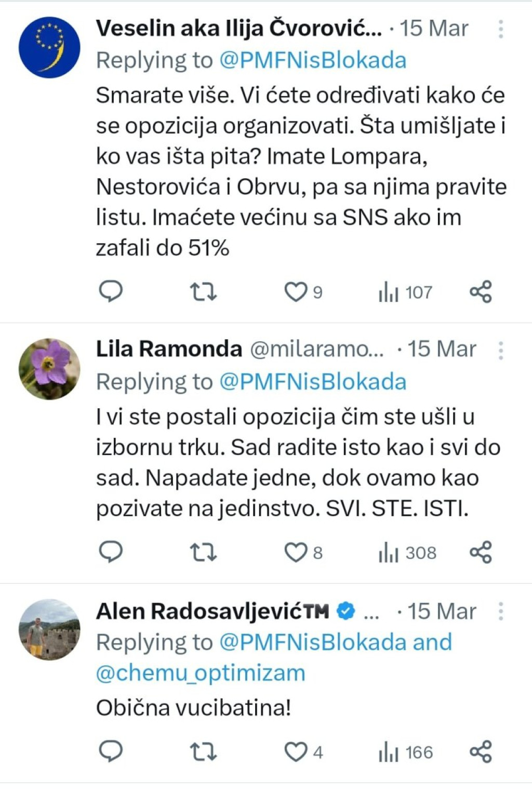Retweet Veselin aka Ilija Čvorović's post
532x789 pixels.
click(x=203, y=292)
